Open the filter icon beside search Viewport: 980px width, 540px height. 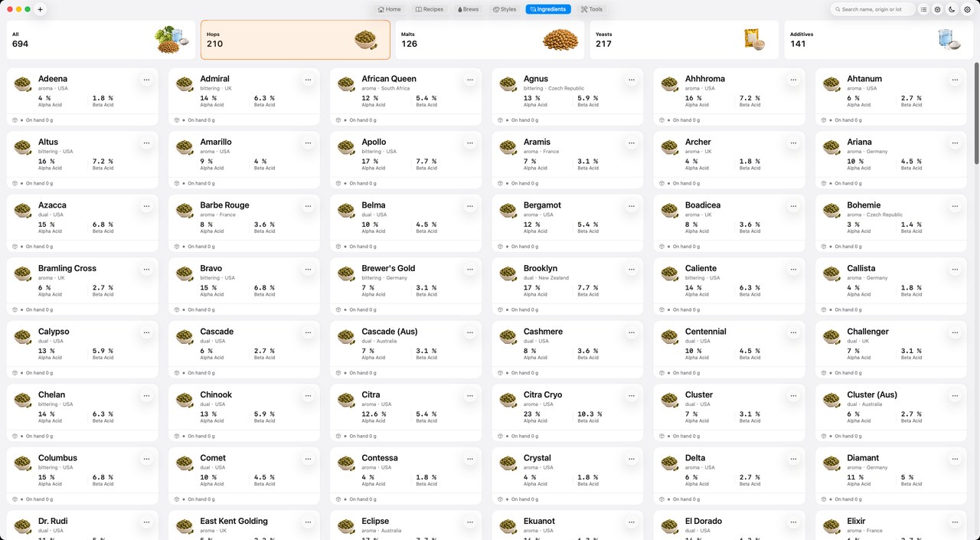(938, 9)
